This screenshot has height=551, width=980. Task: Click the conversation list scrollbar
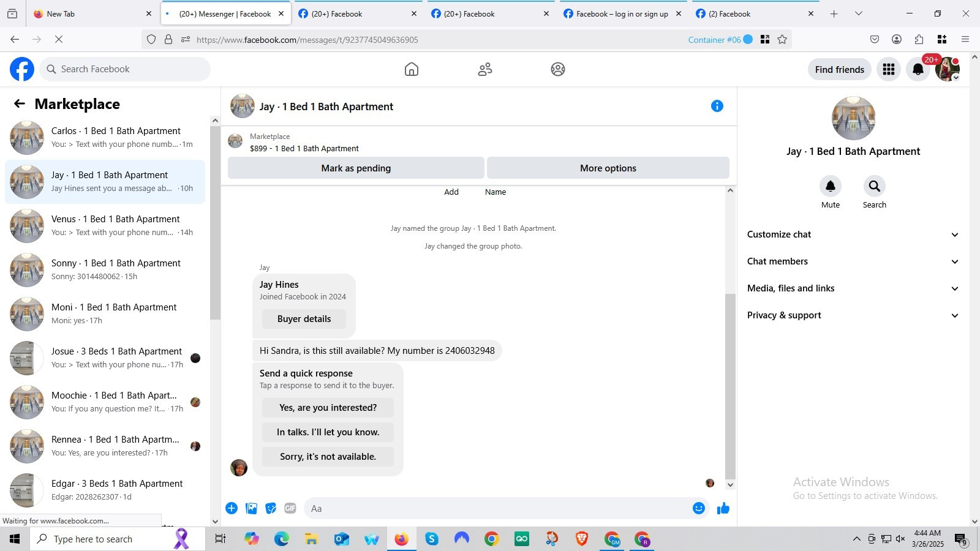(x=215, y=223)
